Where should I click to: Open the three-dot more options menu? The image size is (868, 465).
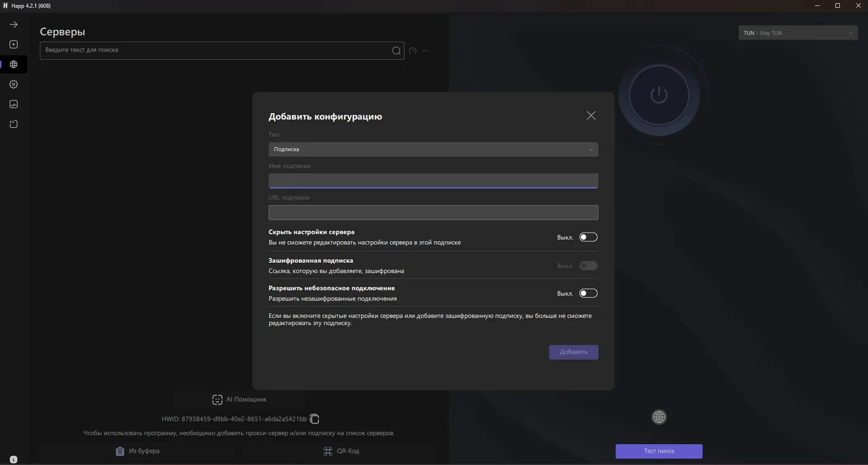tap(425, 51)
